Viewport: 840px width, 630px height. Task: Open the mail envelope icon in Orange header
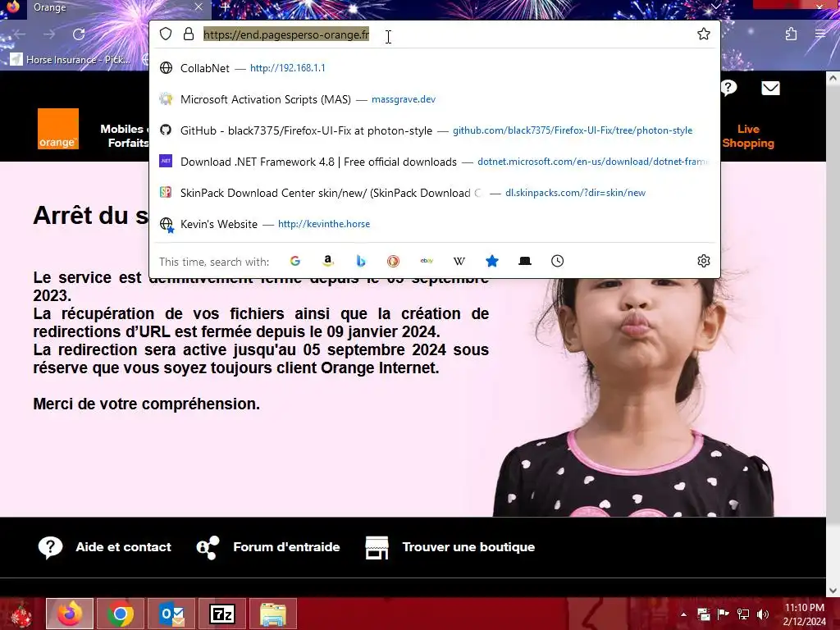pos(770,88)
